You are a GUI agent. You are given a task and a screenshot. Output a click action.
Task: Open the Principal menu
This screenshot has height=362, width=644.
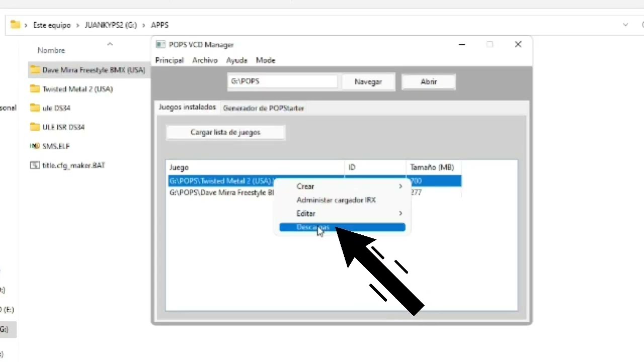[x=170, y=60]
